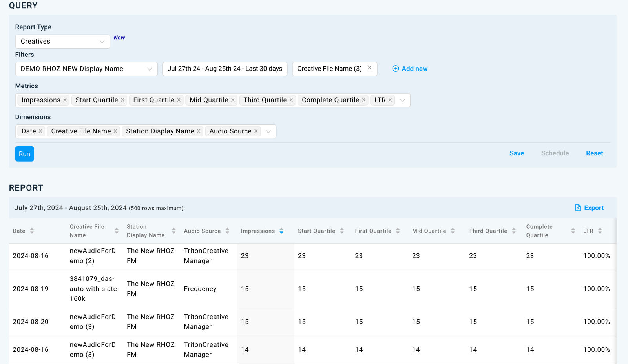Sort by Creative File Name column arrows
This screenshot has height=364, width=628.
pos(117,231)
